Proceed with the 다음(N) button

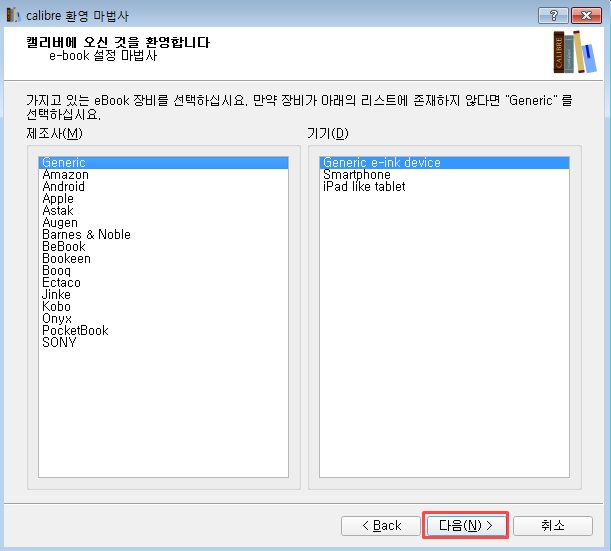point(465,526)
